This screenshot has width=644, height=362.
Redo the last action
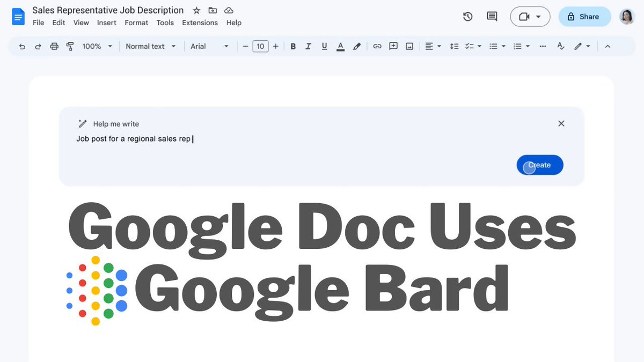[x=38, y=47]
